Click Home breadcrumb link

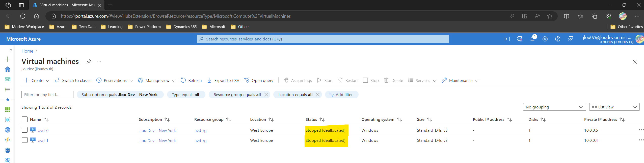point(27,51)
